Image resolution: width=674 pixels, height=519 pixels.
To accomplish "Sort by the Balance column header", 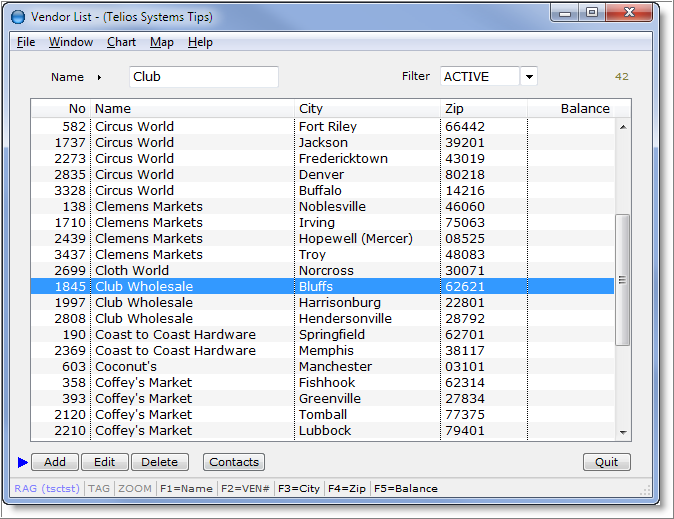I will (x=584, y=109).
